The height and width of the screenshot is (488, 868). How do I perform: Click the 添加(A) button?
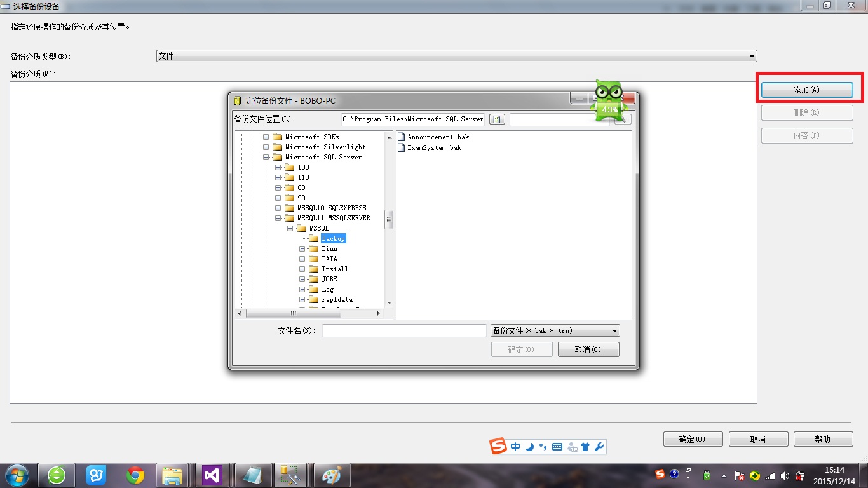(807, 90)
